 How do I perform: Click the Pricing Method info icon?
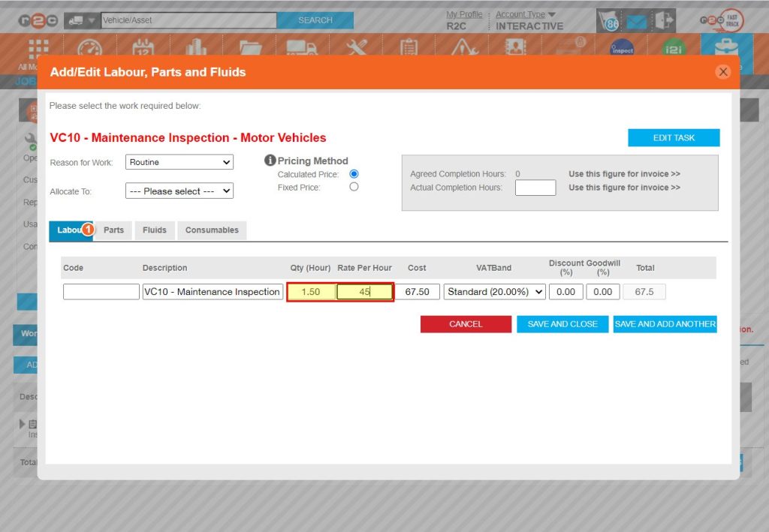[269, 160]
